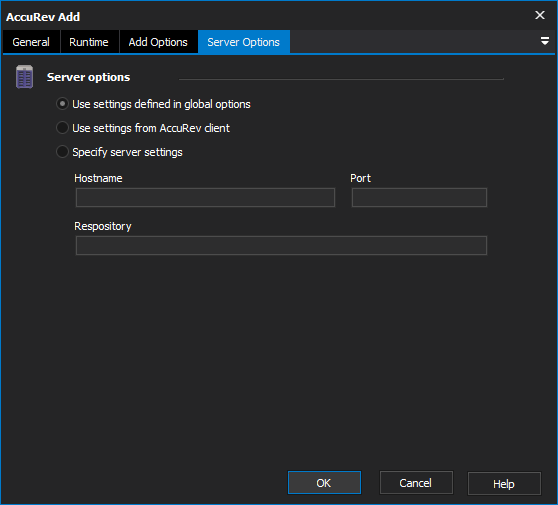558x505 pixels.
Task: Close the AccuRev Add dialog
Action: point(540,15)
